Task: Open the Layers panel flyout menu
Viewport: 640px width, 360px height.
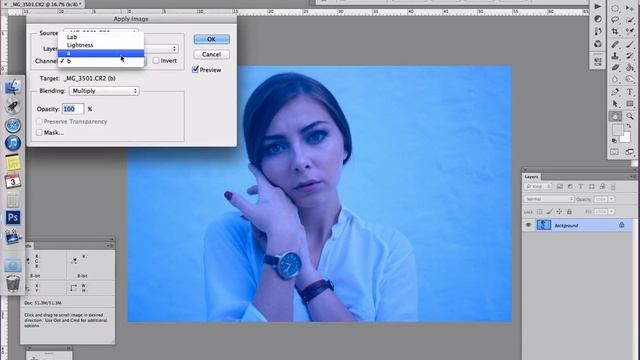Action: pos(633,176)
